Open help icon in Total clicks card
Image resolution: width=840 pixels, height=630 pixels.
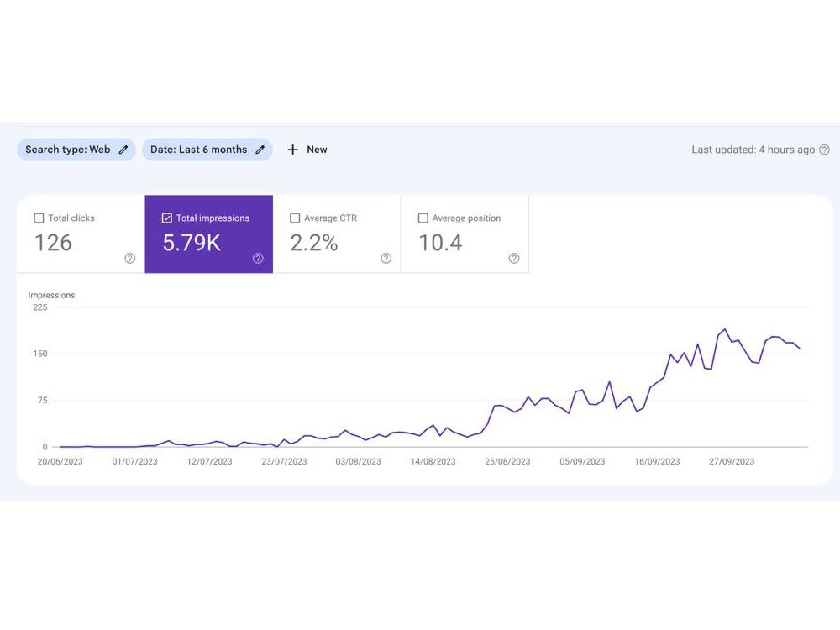click(x=129, y=258)
